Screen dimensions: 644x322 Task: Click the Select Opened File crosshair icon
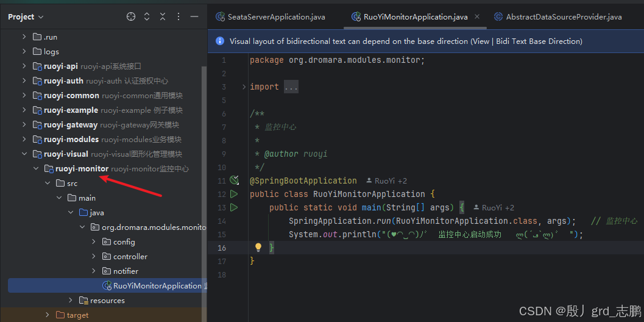(130, 17)
